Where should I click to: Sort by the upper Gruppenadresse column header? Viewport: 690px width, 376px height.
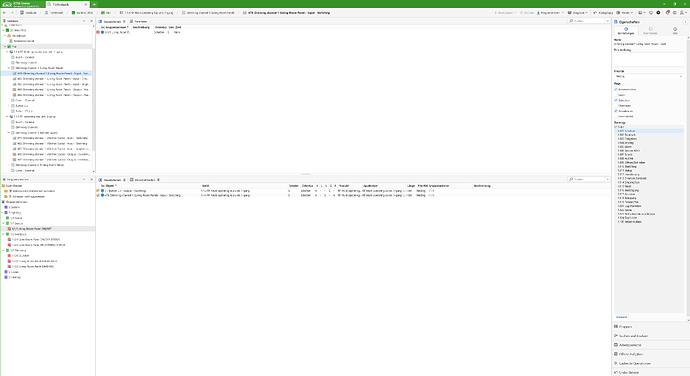point(117,27)
